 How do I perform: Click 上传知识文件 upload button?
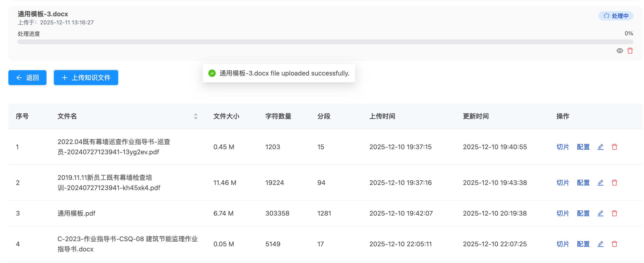coord(86,78)
